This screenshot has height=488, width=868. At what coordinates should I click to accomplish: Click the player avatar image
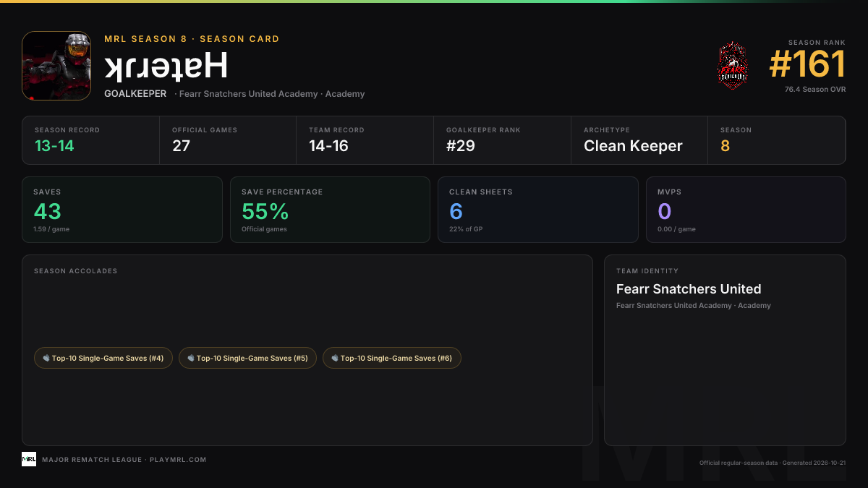coord(56,66)
